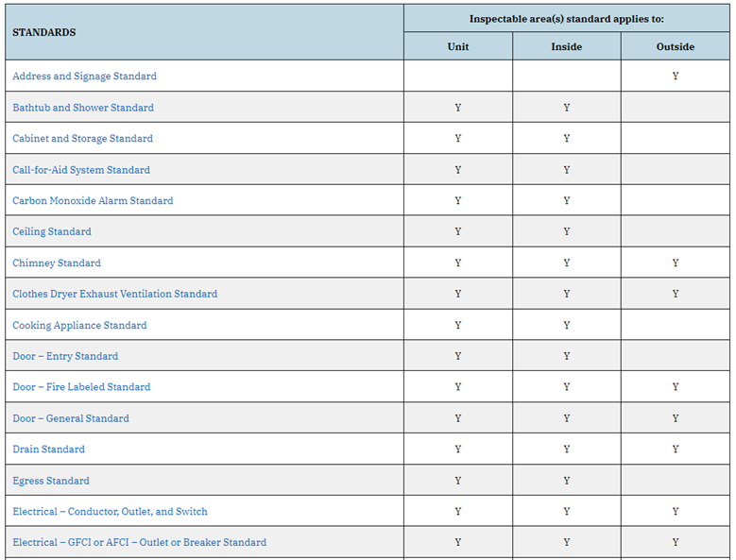Select the Ceiling Standard link
The image size is (736, 560).
click(52, 232)
